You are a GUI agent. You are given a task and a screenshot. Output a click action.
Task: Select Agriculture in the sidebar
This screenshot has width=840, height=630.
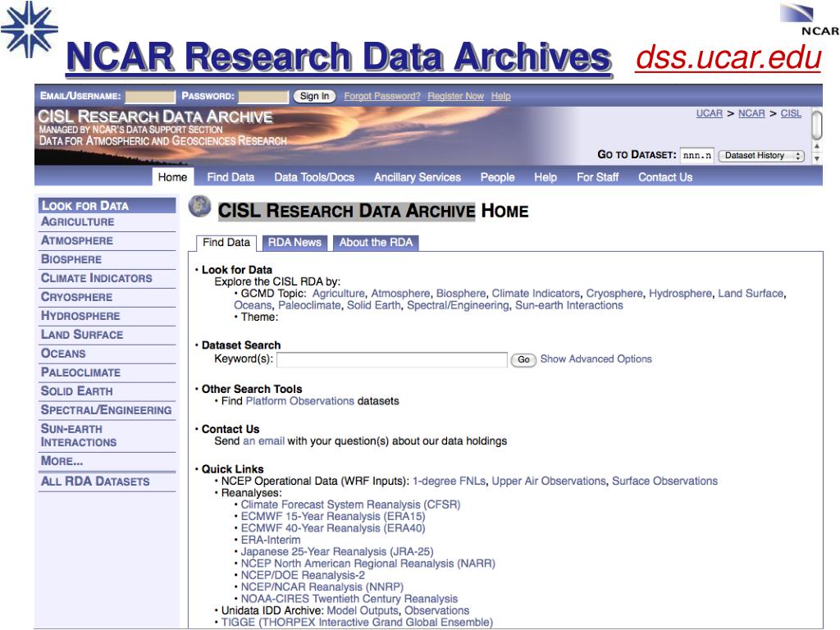click(78, 221)
